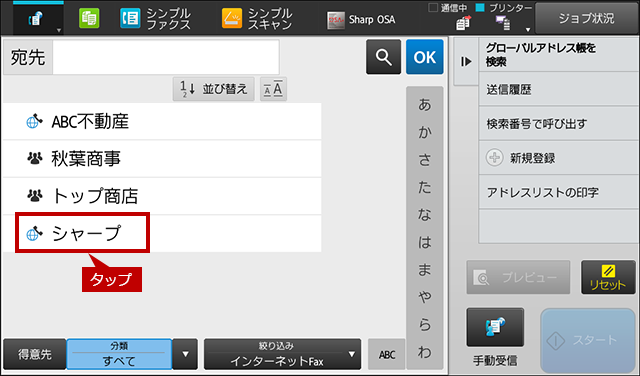Viewport: 640px width, 376px height.
Task: Jump to さ in kana index bar
Action: point(424,160)
